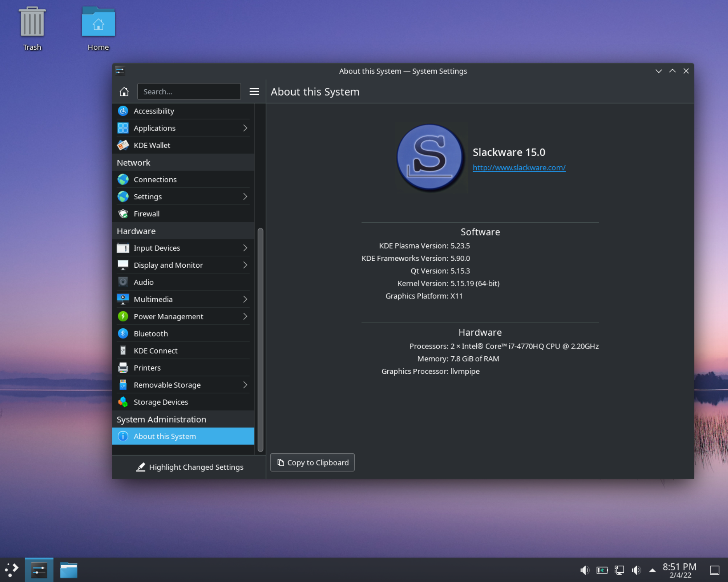Click the Applications grid icon
728x582 pixels.
tap(123, 128)
